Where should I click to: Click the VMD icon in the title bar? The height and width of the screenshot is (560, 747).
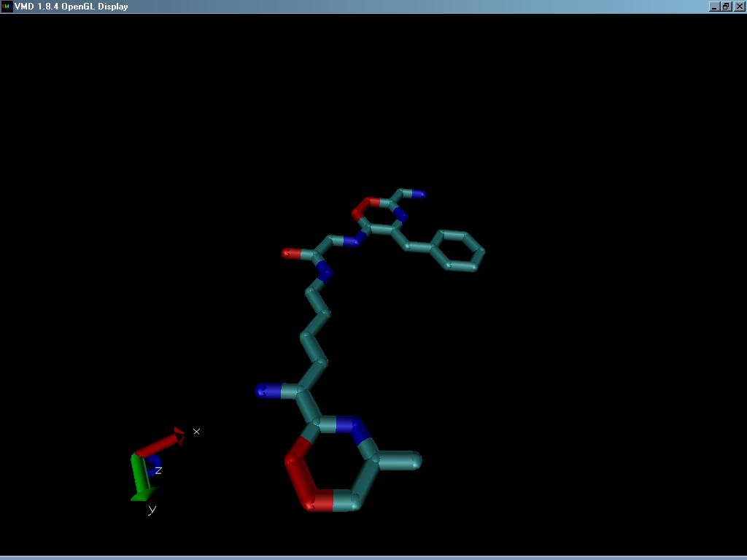pyautogui.click(x=6, y=6)
